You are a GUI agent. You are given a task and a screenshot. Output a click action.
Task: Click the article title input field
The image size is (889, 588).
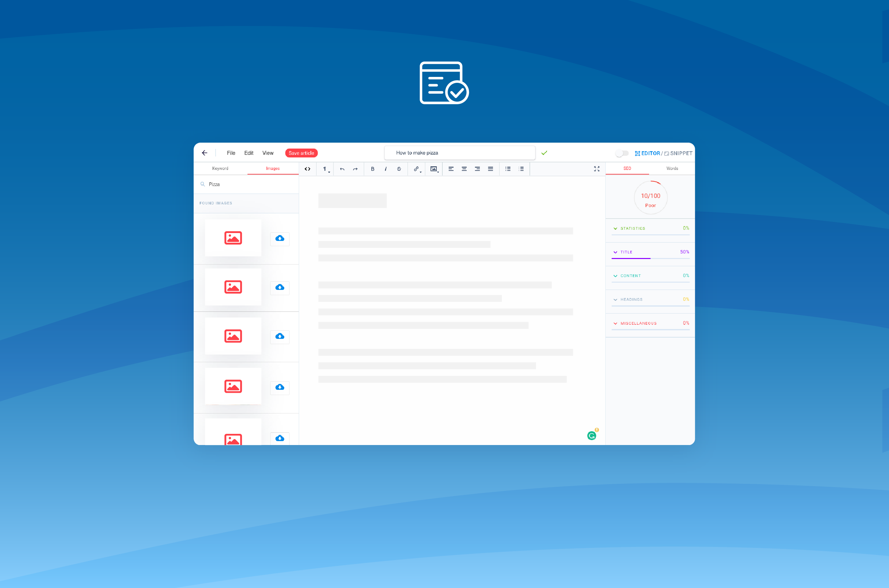pos(459,153)
